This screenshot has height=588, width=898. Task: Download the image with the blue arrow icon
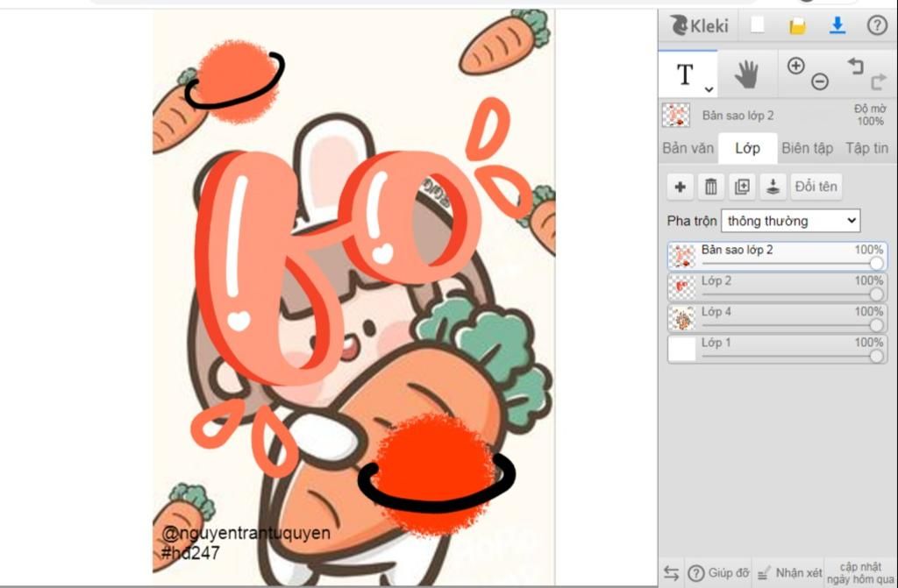(837, 25)
